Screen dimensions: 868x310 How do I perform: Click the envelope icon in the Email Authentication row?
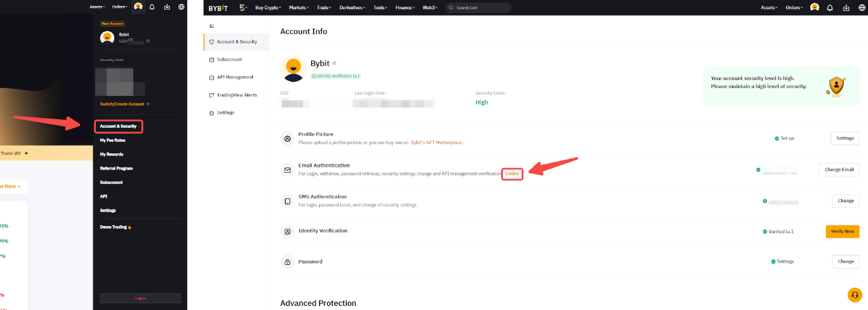(x=287, y=169)
